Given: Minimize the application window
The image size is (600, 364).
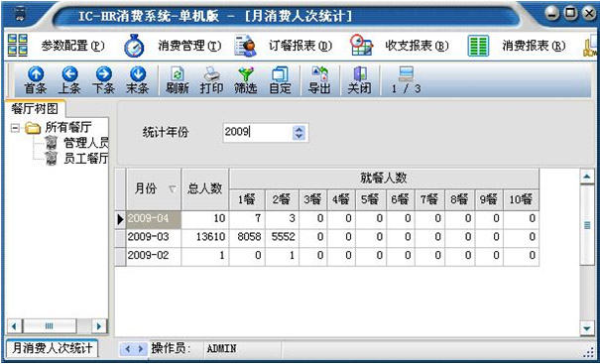Looking at the screenshot, I should click(551, 14).
